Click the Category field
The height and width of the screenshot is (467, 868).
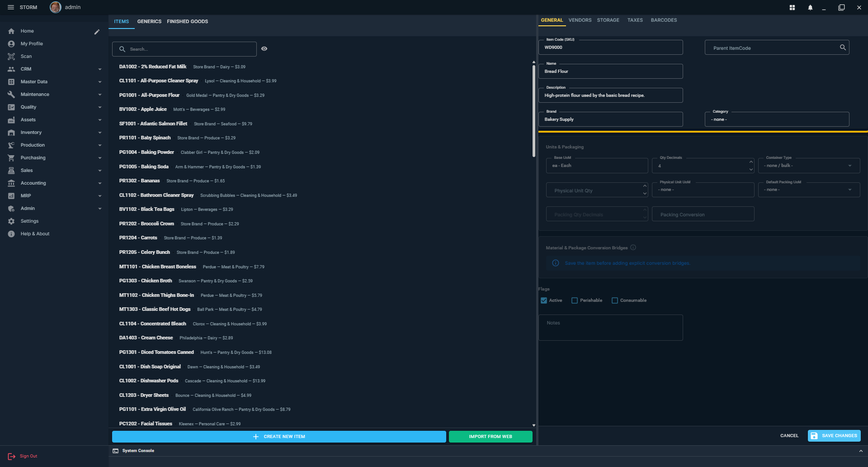(777, 119)
